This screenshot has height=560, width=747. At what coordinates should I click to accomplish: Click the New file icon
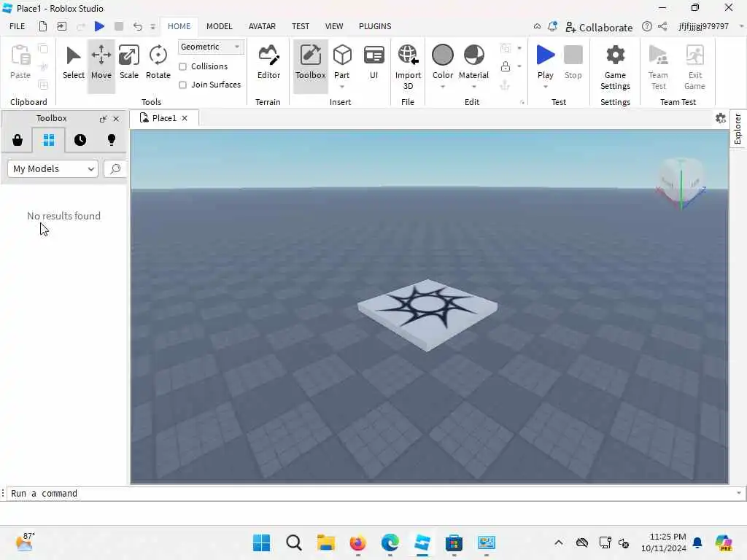point(43,26)
